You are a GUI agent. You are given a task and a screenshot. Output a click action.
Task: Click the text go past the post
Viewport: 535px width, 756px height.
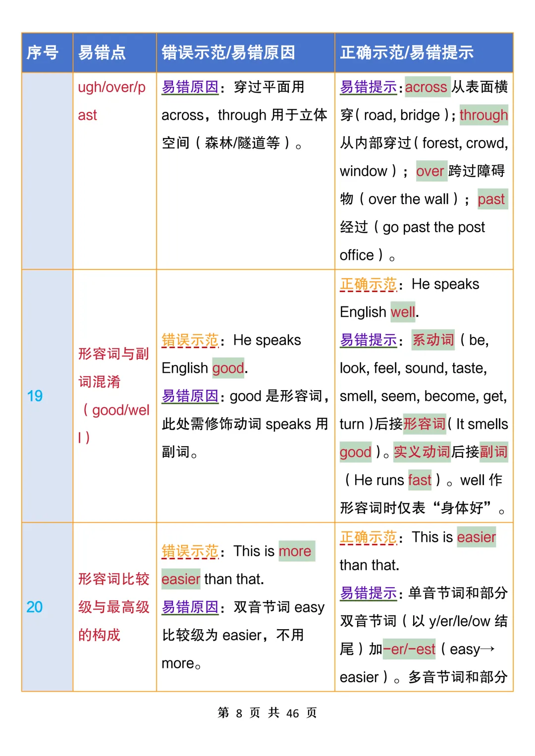pos(434,227)
